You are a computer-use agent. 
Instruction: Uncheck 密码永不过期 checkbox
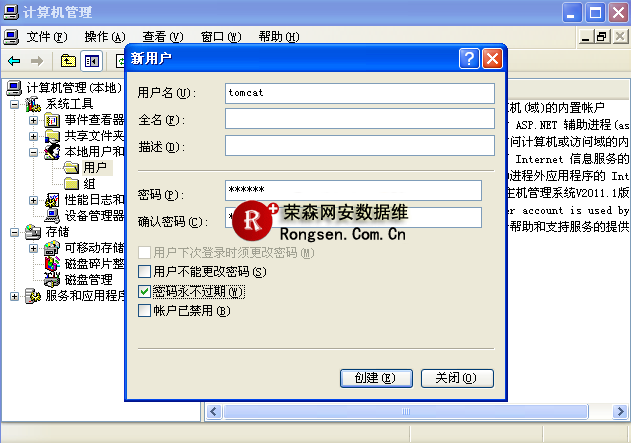click(x=145, y=291)
